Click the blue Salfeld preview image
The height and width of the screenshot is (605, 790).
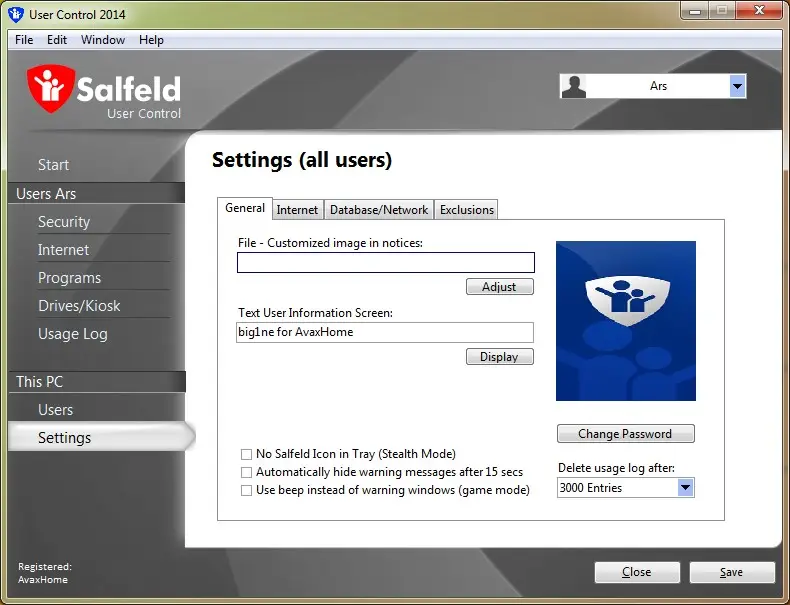(x=626, y=321)
